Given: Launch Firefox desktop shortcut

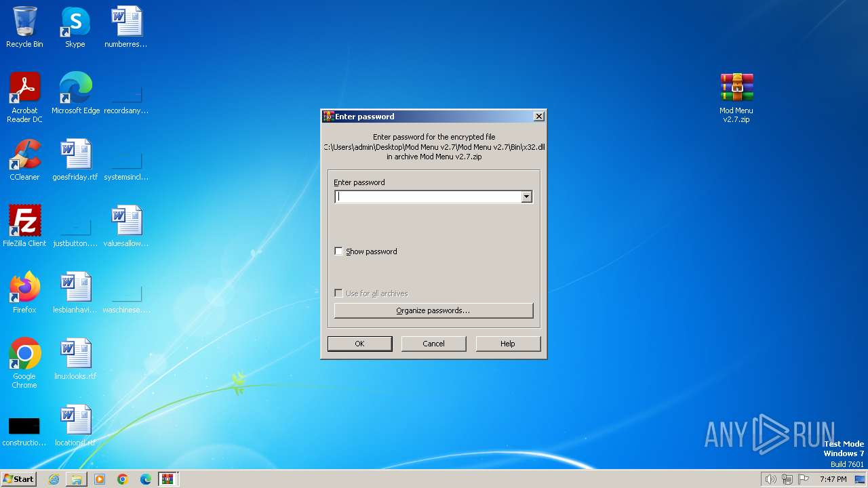Looking at the screenshot, I should [24, 293].
